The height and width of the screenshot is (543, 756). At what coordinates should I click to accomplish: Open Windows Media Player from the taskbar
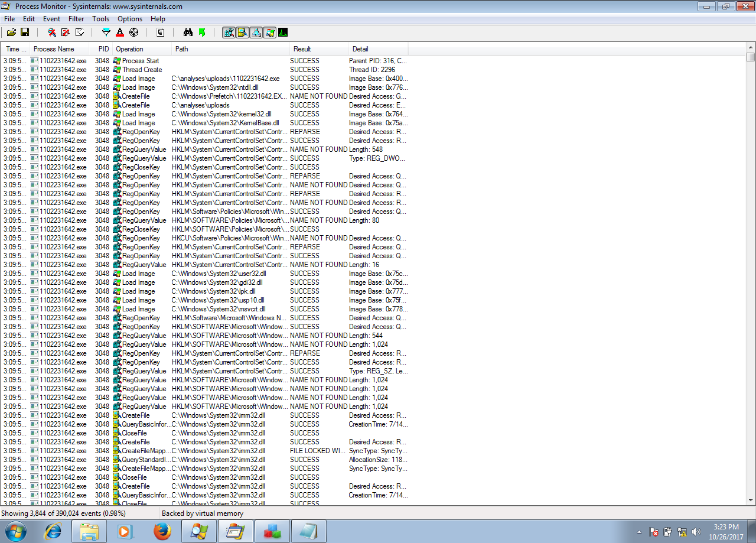click(125, 531)
